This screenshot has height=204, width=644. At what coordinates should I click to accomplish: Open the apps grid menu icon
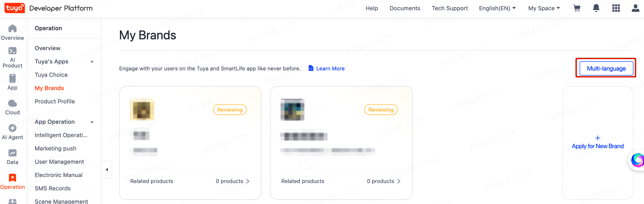[616, 8]
